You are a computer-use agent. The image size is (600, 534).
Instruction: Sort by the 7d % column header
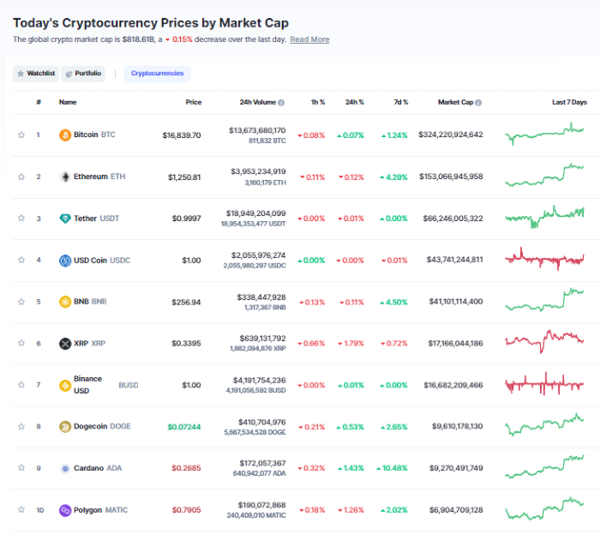401,102
